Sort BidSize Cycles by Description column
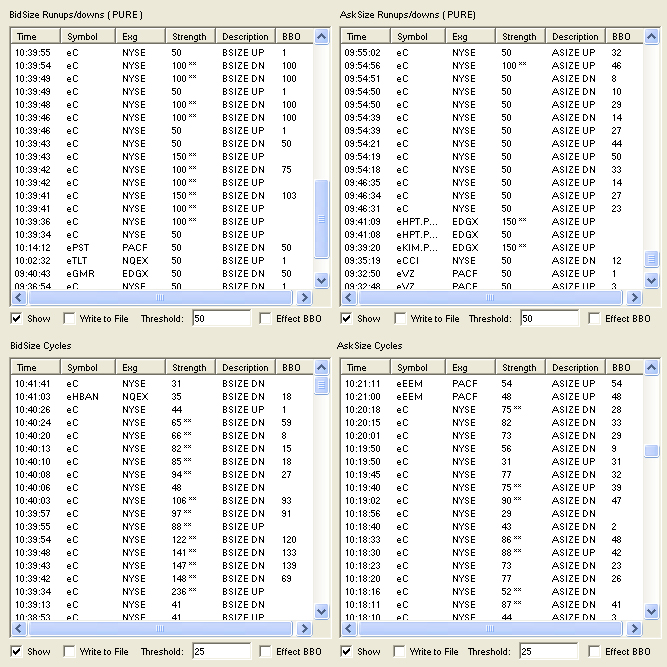This screenshot has height=667, width=667. click(x=245, y=368)
